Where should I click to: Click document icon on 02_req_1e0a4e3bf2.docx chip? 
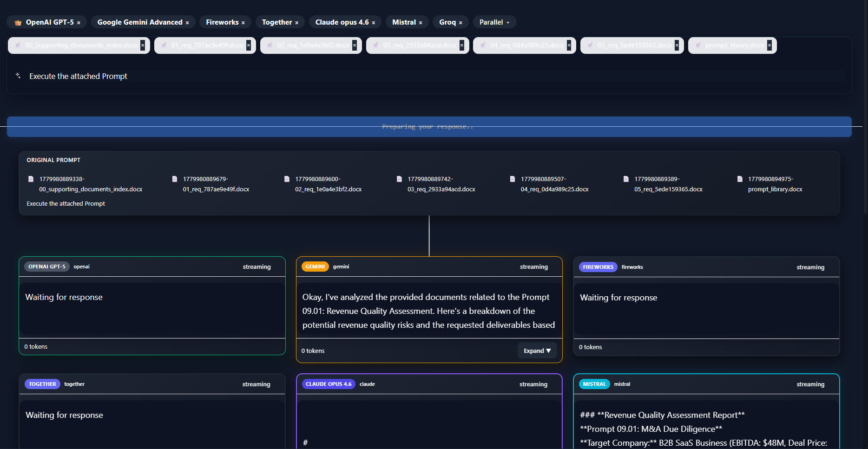(x=270, y=45)
